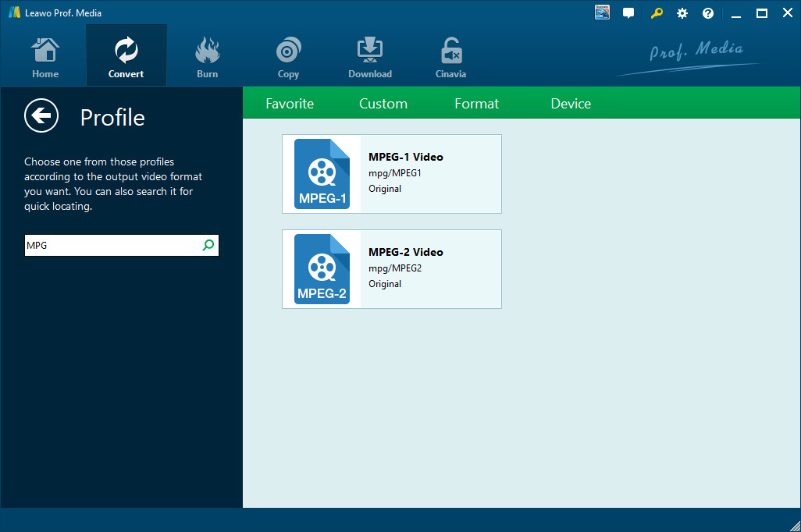Switch to the Favorite tab
The image size is (801, 532).
tap(290, 104)
